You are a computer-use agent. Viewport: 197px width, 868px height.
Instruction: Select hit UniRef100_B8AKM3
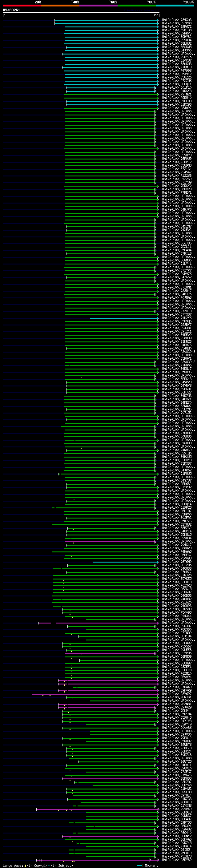coord(176,64)
